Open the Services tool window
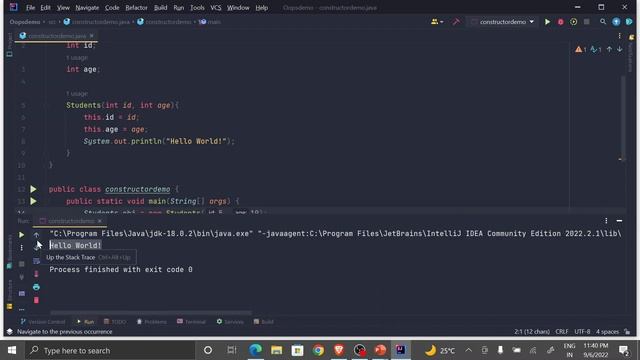The image size is (640, 360). 230,322
